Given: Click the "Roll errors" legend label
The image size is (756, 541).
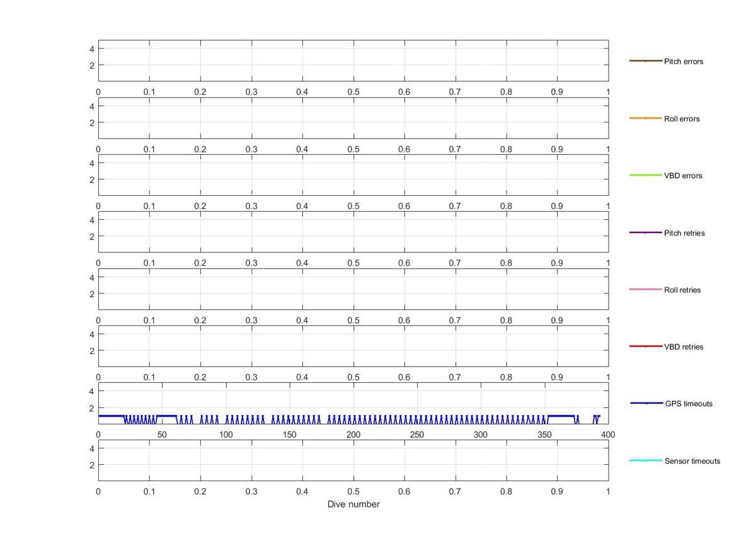Looking at the screenshot, I should 682,119.
